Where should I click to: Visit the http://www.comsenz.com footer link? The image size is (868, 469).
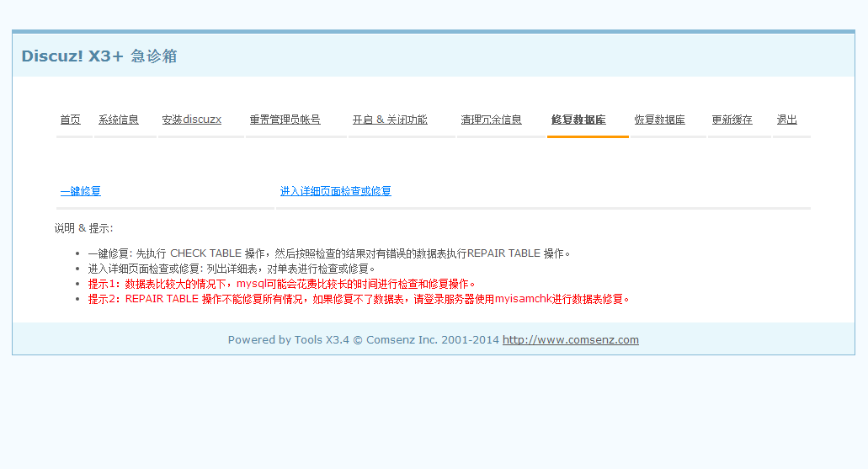(x=571, y=339)
